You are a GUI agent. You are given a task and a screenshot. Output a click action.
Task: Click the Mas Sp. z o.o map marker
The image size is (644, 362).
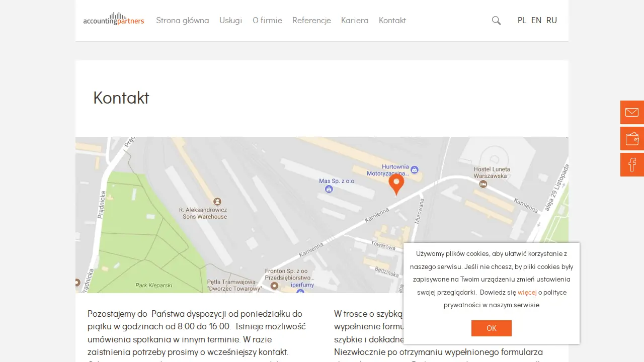point(329,189)
